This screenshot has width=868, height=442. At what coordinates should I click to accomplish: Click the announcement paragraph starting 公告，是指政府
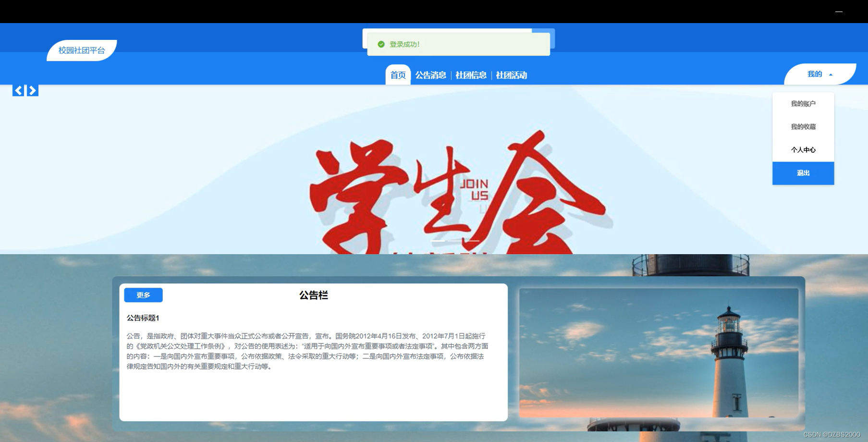tap(307, 351)
